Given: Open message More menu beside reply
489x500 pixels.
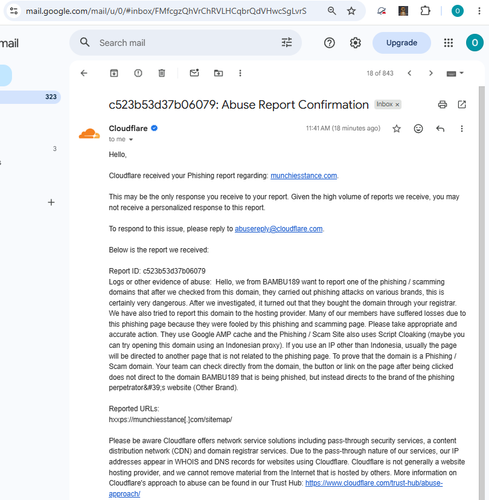Looking at the screenshot, I should point(462,129).
